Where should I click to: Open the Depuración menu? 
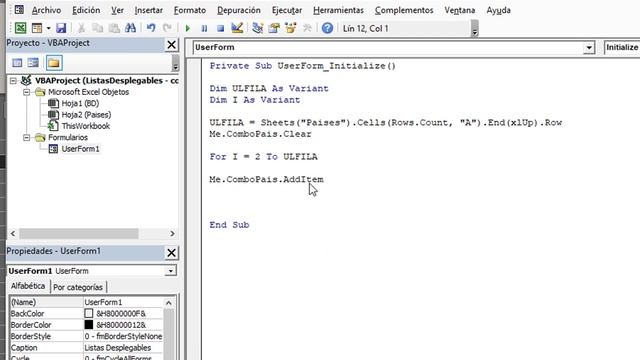pyautogui.click(x=239, y=10)
